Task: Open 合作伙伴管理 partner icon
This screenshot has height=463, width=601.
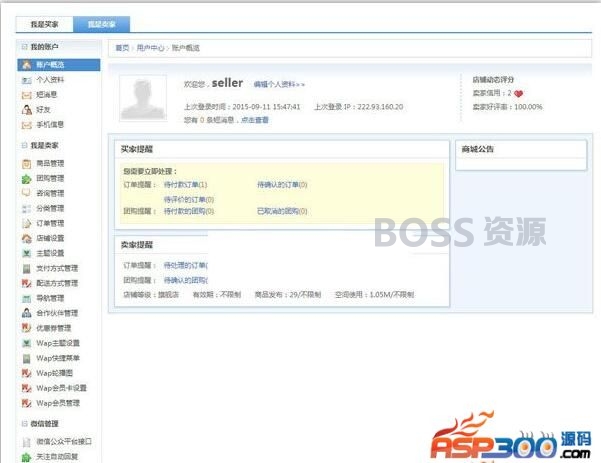Action: pos(26,313)
